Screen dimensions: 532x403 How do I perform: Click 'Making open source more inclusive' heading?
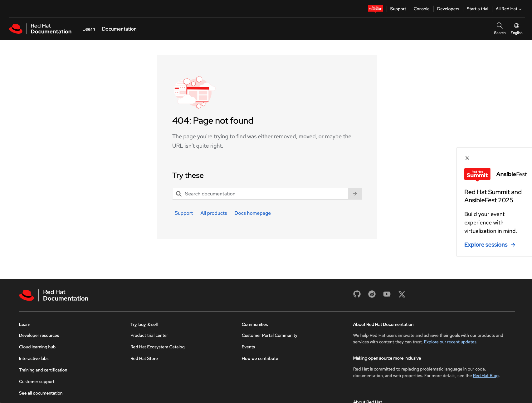coord(387,358)
